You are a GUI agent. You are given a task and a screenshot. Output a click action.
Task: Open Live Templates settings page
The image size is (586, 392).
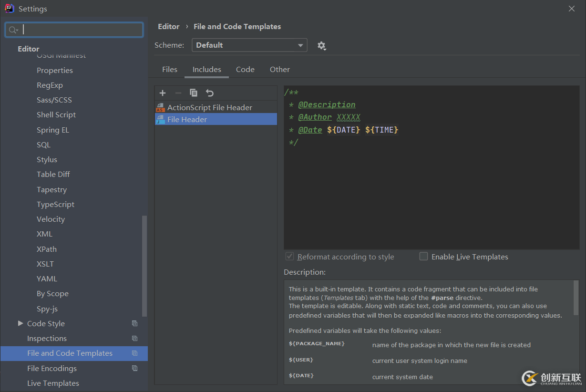pyautogui.click(x=53, y=383)
